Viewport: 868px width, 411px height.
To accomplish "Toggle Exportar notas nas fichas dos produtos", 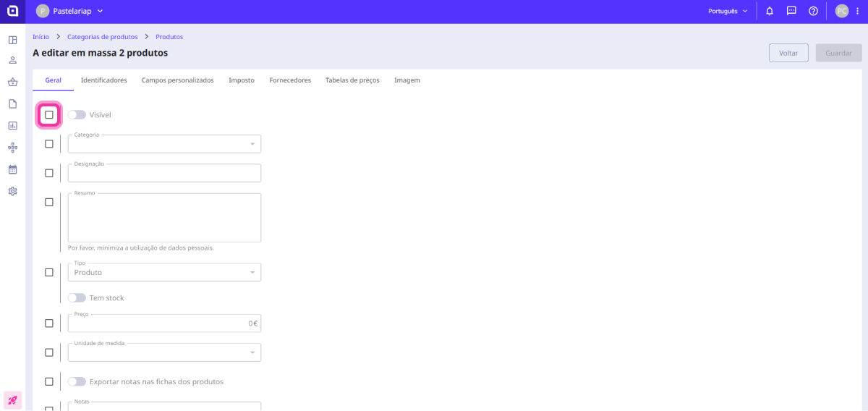I will pyautogui.click(x=77, y=381).
